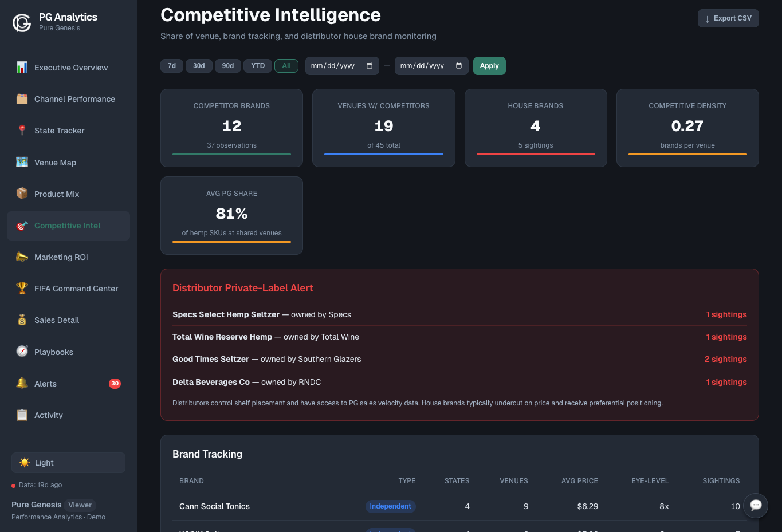Image resolution: width=782 pixels, height=532 pixels.
Task: Open the chat bubble in the corner
Action: pos(756,506)
